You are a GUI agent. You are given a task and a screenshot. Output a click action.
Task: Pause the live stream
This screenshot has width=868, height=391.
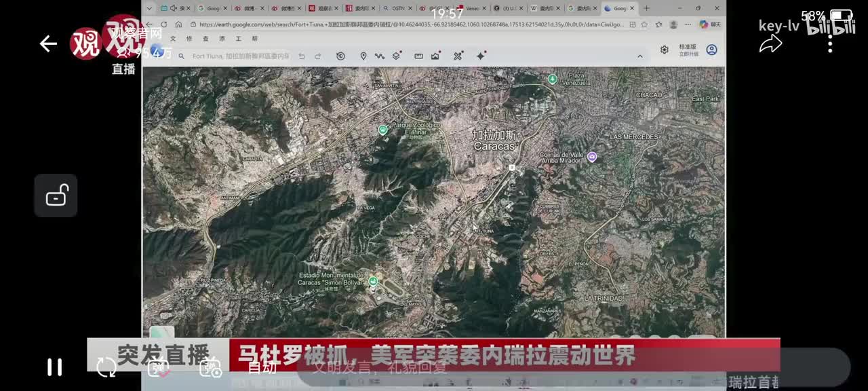pyautogui.click(x=55, y=367)
